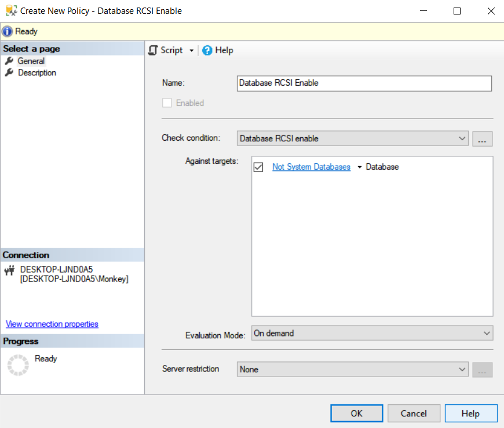Confirm with the OK button
The height and width of the screenshot is (428, 504).
pyautogui.click(x=356, y=413)
